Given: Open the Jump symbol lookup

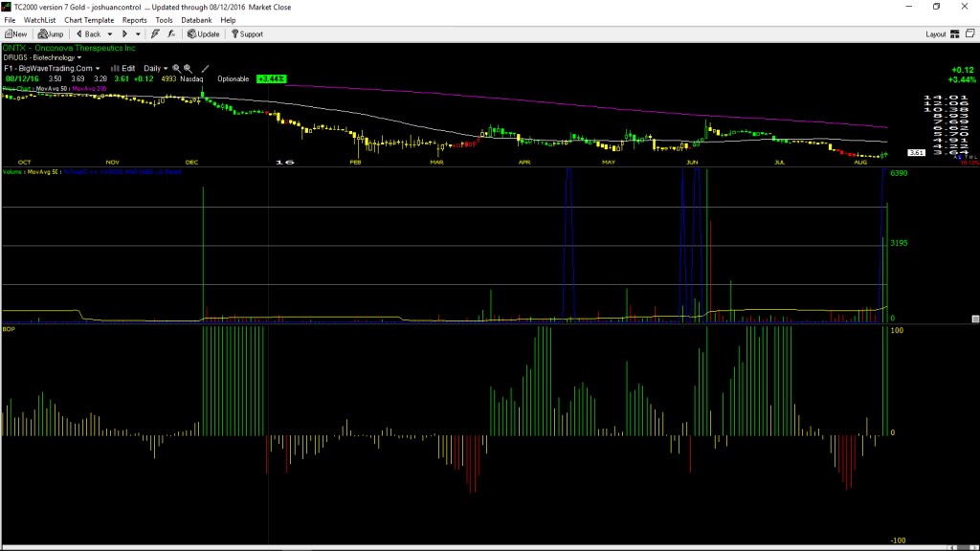Looking at the screenshot, I should [51, 34].
